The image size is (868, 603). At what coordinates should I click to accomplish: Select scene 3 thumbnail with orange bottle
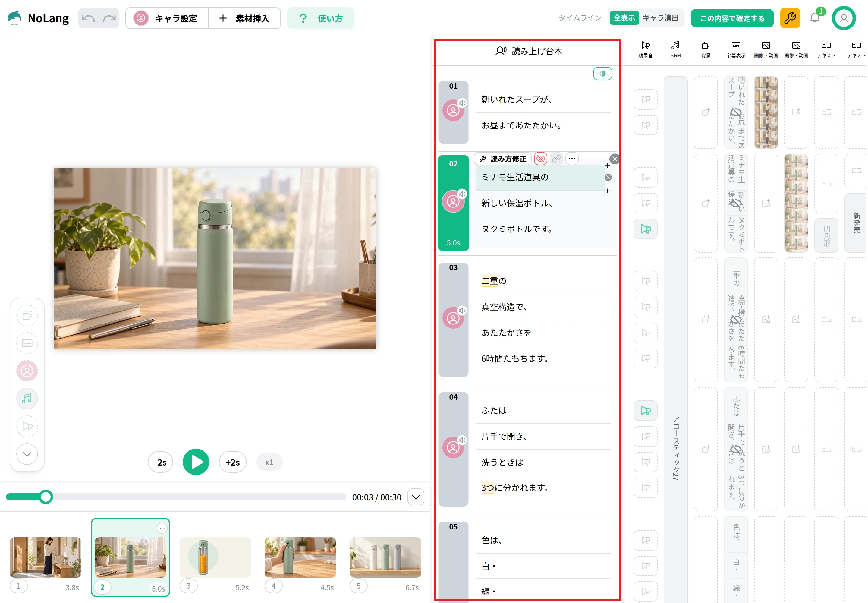[215, 557]
